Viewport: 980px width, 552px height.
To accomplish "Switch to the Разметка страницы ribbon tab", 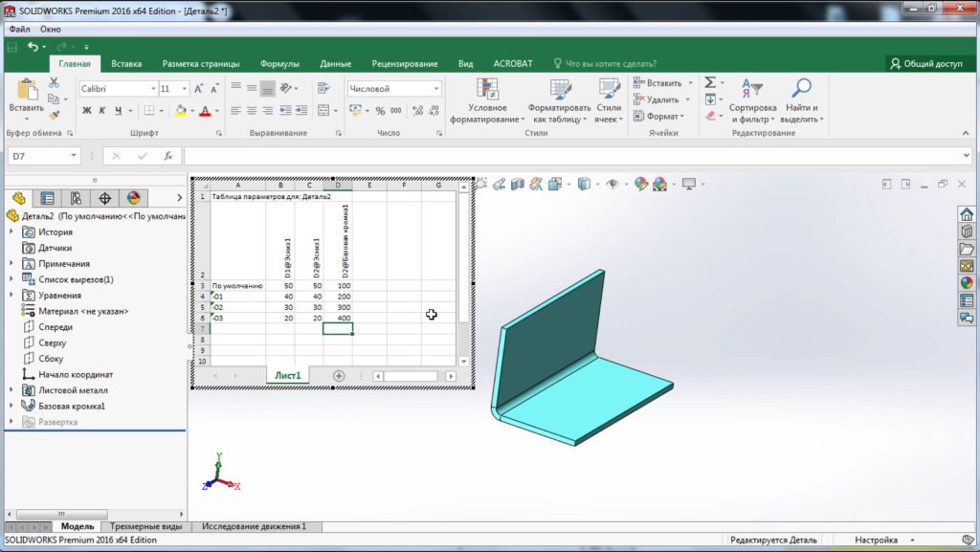I will 201,64.
